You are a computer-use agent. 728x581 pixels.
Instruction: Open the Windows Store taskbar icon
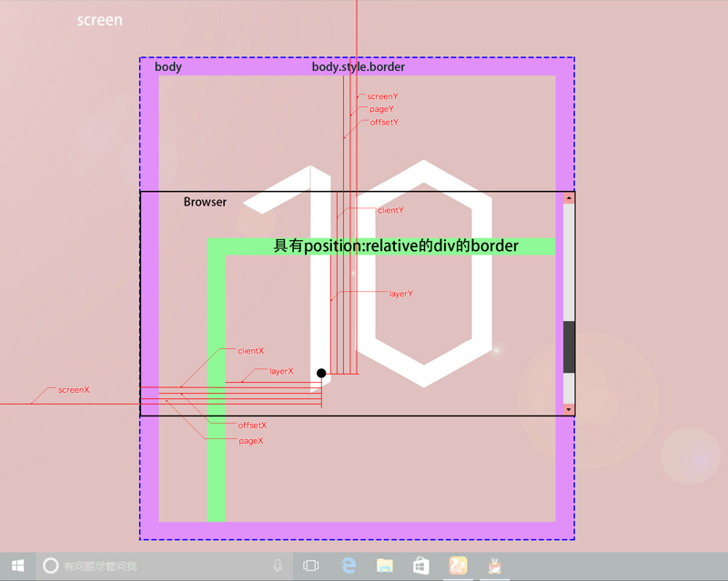421,566
